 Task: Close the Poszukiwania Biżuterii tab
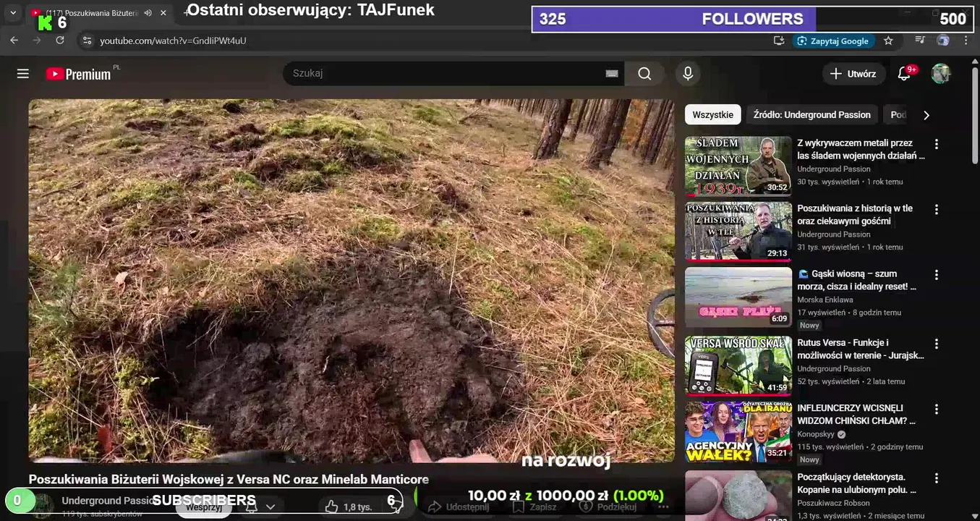coord(163,13)
